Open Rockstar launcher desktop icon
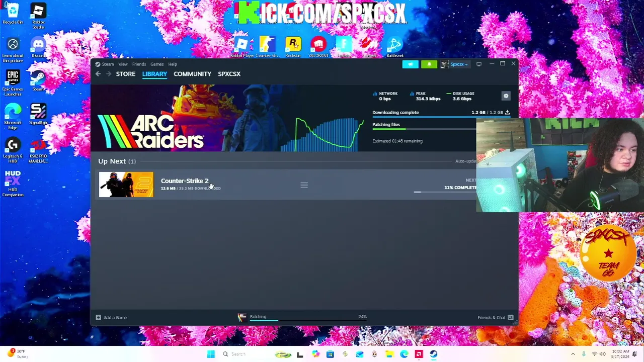 pos(293,48)
